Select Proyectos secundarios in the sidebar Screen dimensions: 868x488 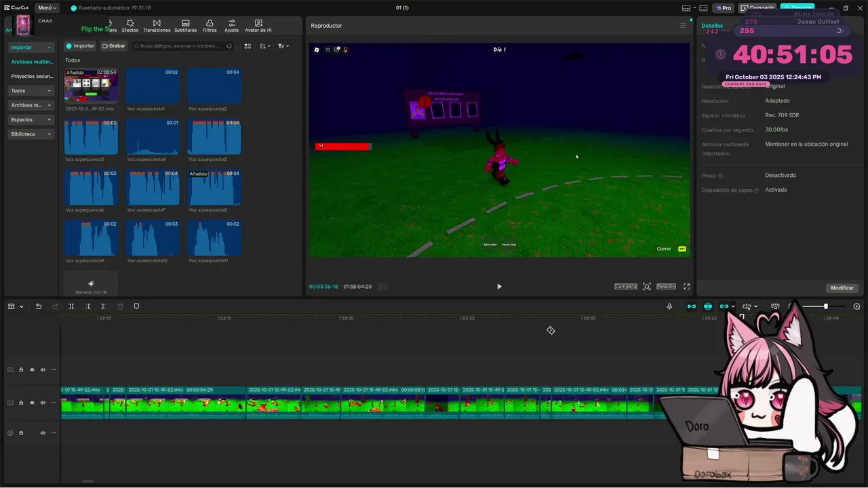[32, 77]
